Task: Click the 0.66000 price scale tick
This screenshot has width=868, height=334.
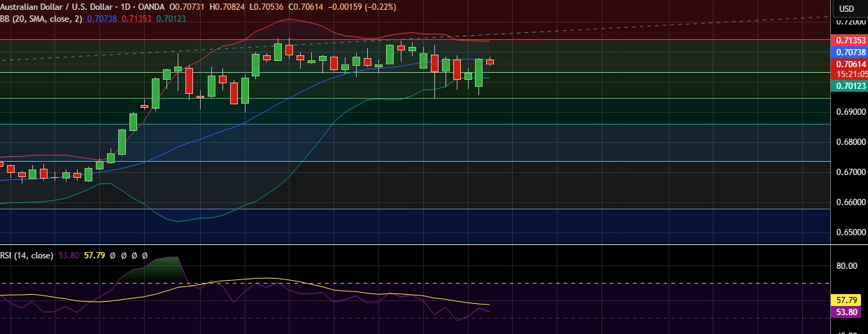Action: [852, 203]
